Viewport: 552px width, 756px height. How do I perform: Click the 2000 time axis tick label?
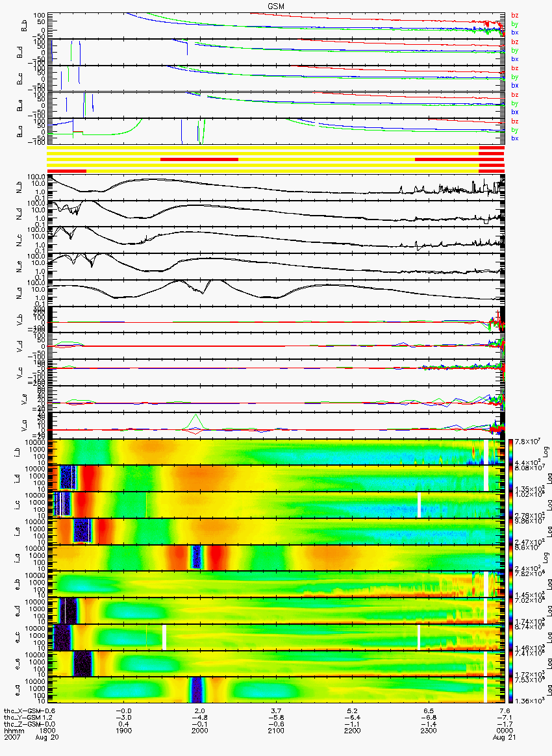point(200,731)
